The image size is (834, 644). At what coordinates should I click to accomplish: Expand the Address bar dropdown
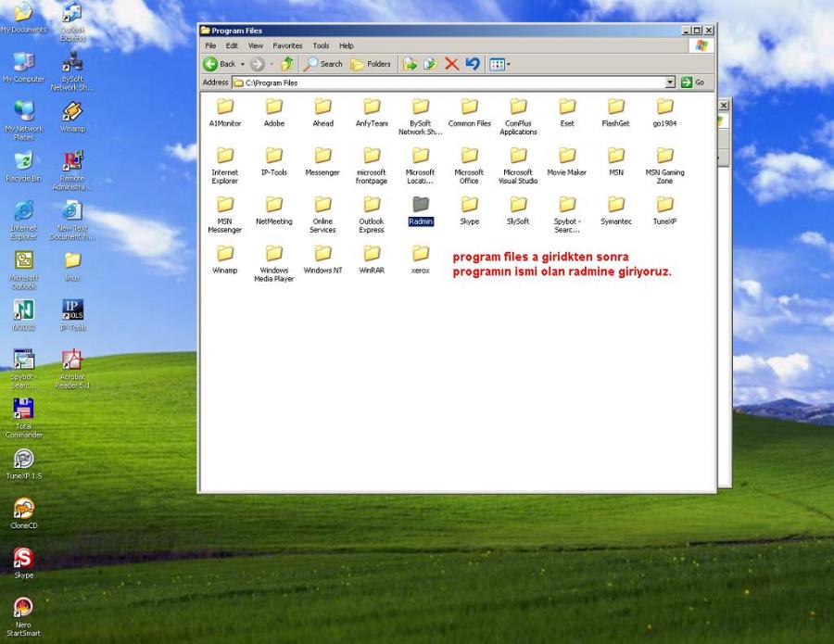(x=670, y=82)
